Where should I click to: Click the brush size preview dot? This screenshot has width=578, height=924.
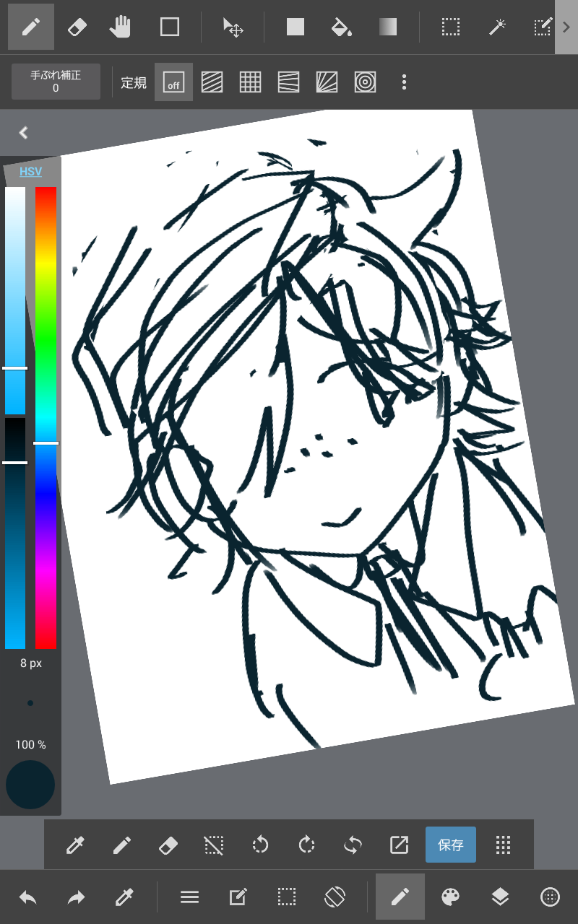[30, 703]
